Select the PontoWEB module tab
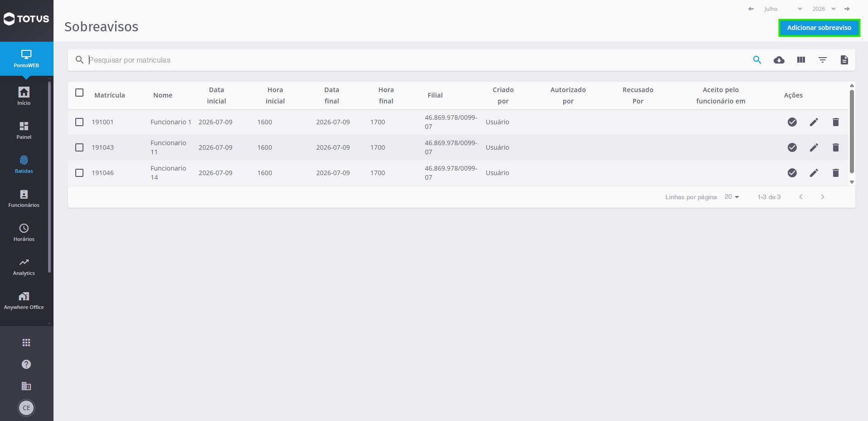Screen dimensions: 868x421 pos(27,59)
